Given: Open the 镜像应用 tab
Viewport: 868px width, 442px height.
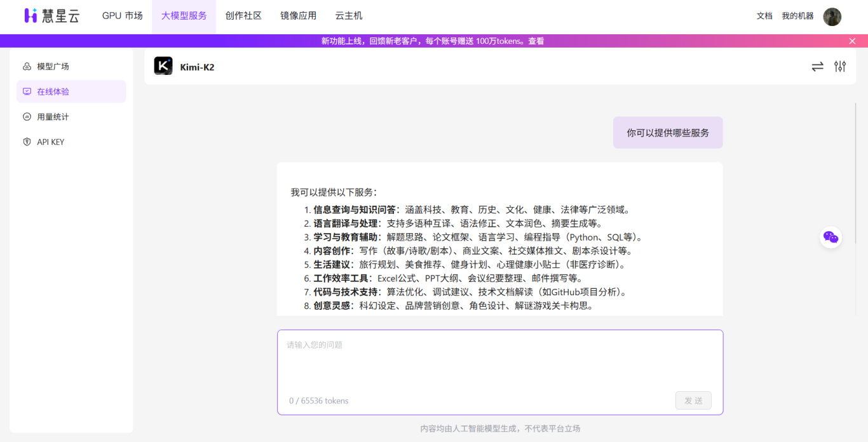Looking at the screenshot, I should pos(299,16).
